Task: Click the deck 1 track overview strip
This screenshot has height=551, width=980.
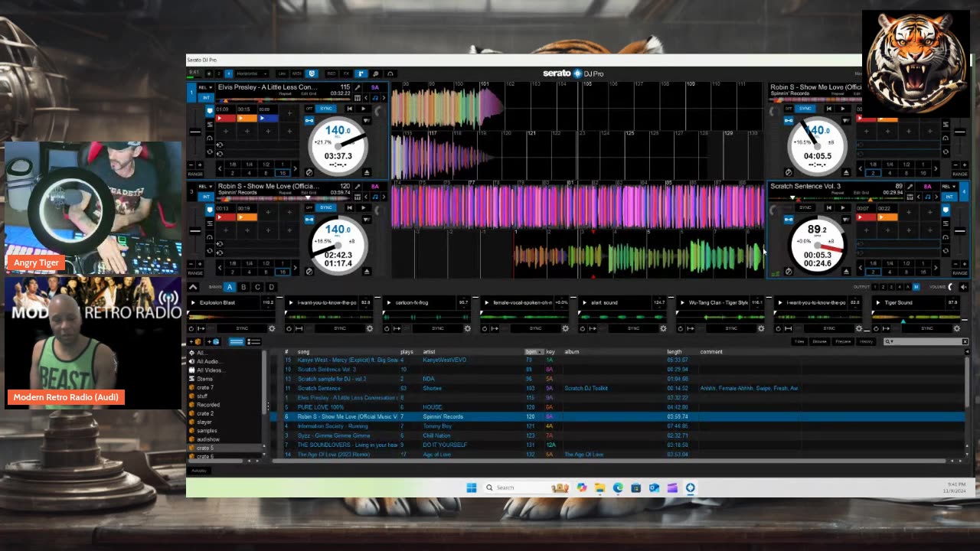Action: click(283, 99)
